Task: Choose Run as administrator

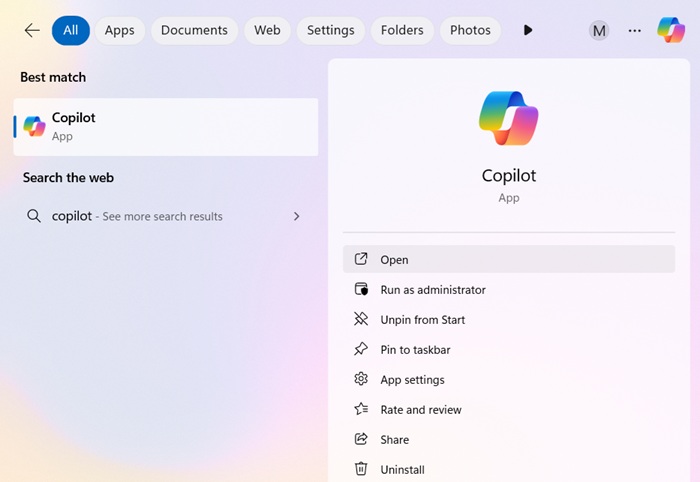Action: tap(509, 290)
